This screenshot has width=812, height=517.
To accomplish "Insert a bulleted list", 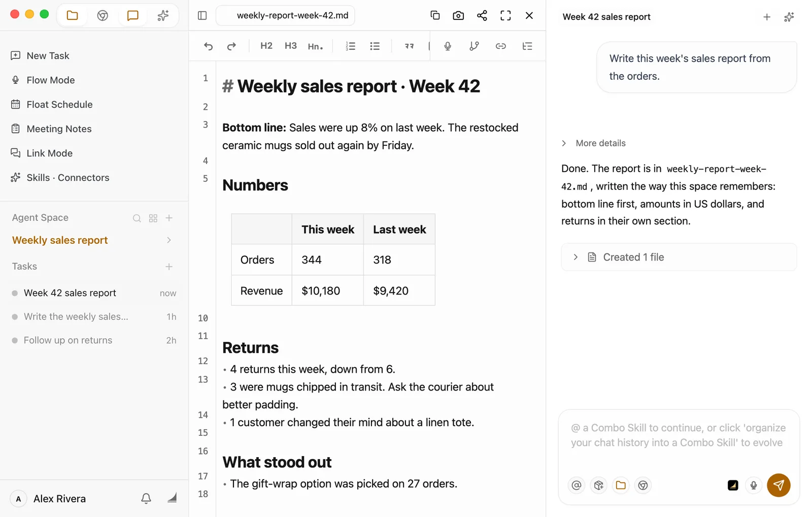I will (375, 46).
